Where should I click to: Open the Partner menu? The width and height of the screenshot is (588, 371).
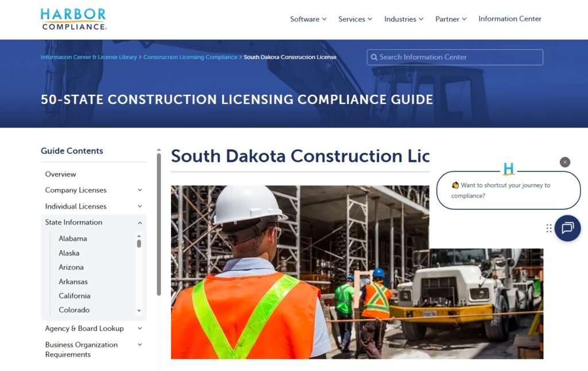pos(450,18)
